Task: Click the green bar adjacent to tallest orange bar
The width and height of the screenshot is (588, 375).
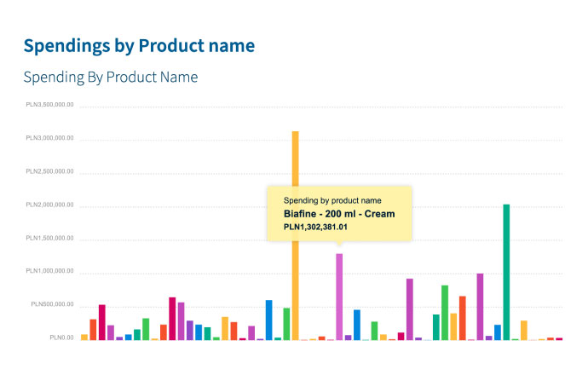Action: (286, 324)
